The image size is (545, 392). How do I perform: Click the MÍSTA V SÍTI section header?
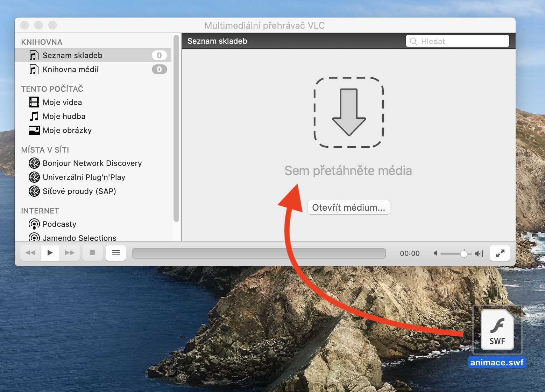pyautogui.click(x=45, y=150)
